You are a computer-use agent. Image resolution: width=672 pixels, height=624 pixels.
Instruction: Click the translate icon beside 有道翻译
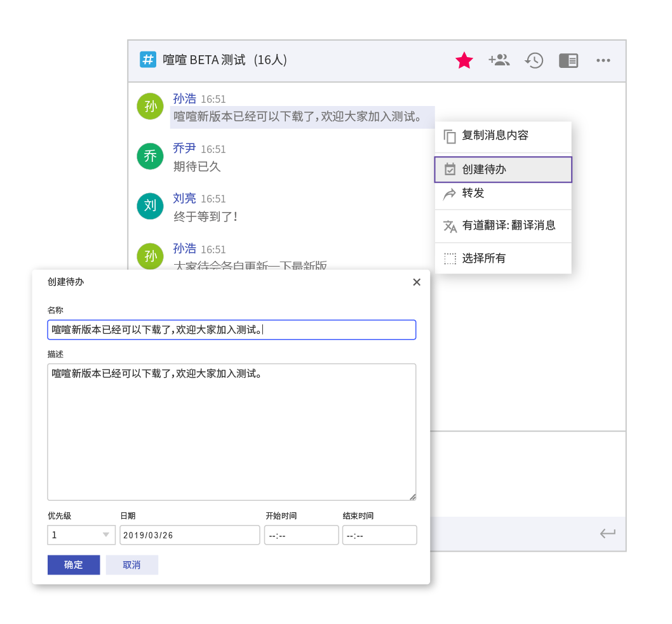point(450,226)
